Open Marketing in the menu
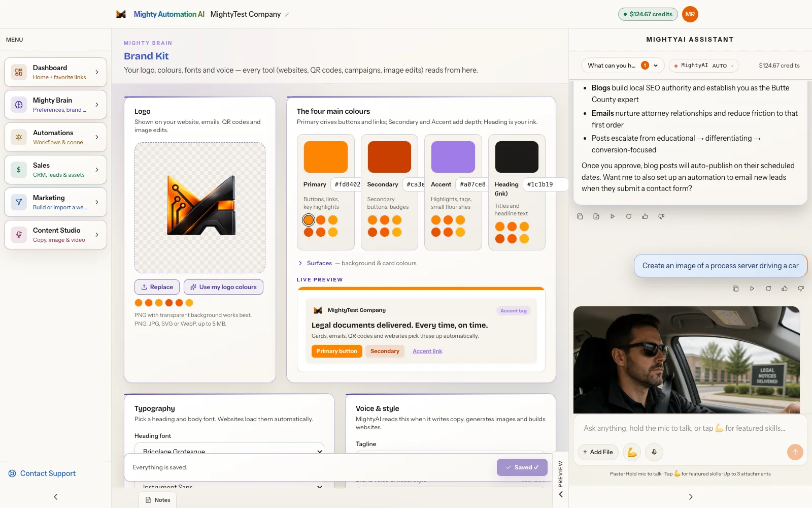The width and height of the screenshot is (812, 508). click(x=56, y=202)
